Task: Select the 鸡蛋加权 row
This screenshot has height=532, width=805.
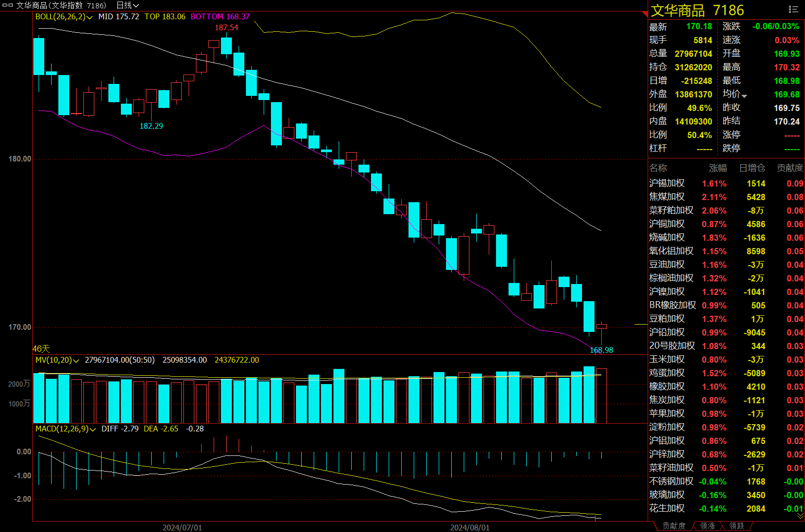Action: pos(726,373)
